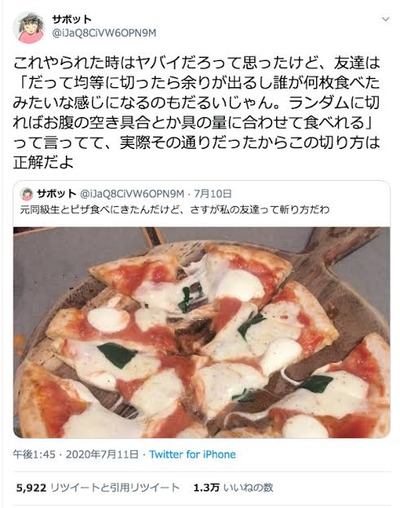400x508 pixels.
Task: Click the quoted tweet date 7月10日
Action: [x=214, y=193]
